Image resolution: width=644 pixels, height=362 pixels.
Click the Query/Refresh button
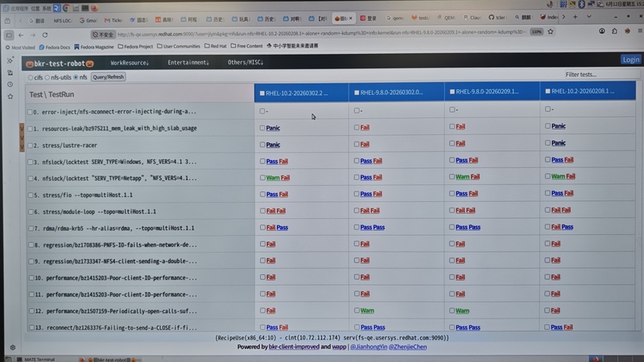tap(108, 76)
